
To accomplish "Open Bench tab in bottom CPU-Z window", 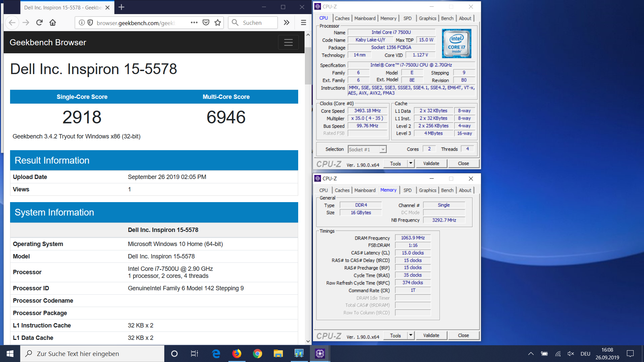I will (x=447, y=190).
